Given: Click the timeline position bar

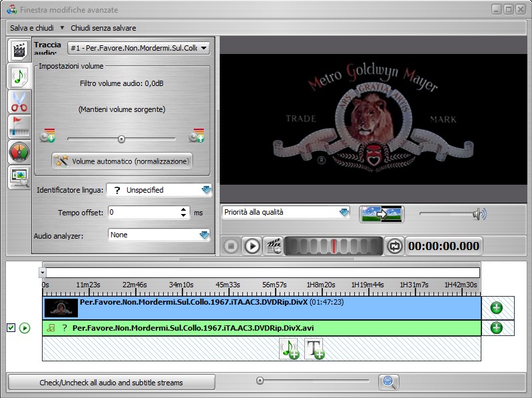Looking at the screenshot, I should [263, 273].
